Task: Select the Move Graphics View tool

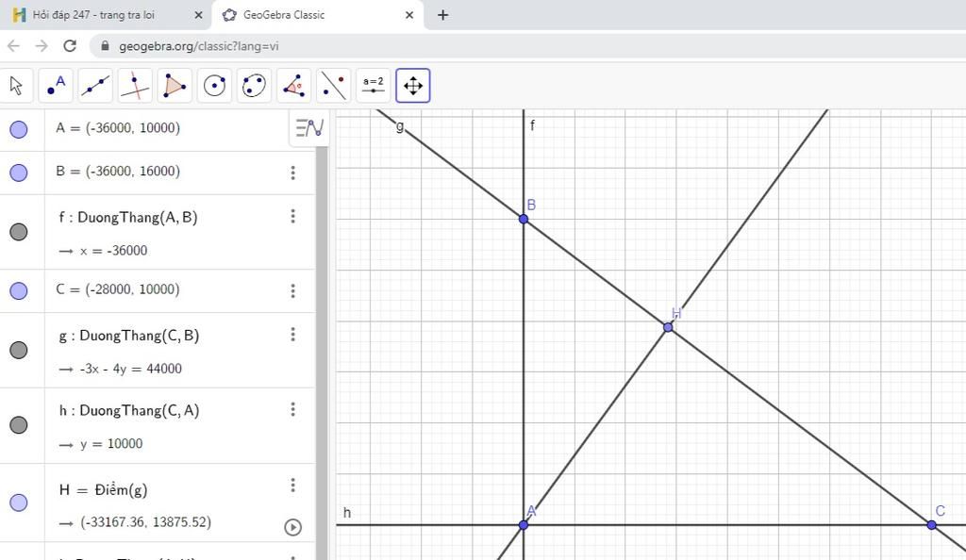Action: pos(413,86)
